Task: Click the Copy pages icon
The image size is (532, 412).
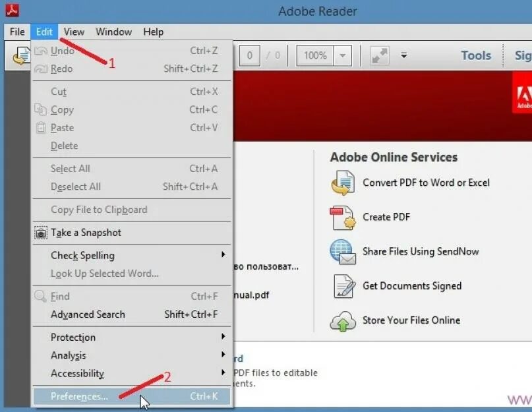Action: pos(40,109)
